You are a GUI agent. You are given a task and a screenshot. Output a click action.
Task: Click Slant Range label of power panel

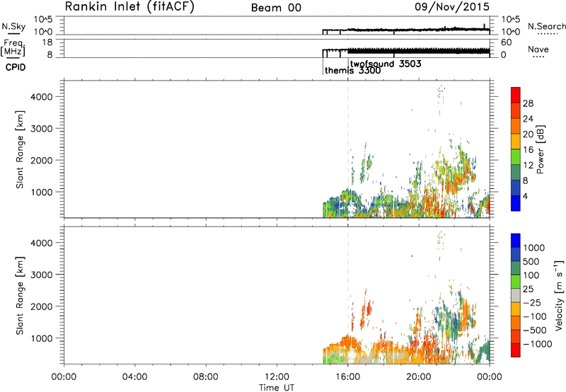pos(20,149)
